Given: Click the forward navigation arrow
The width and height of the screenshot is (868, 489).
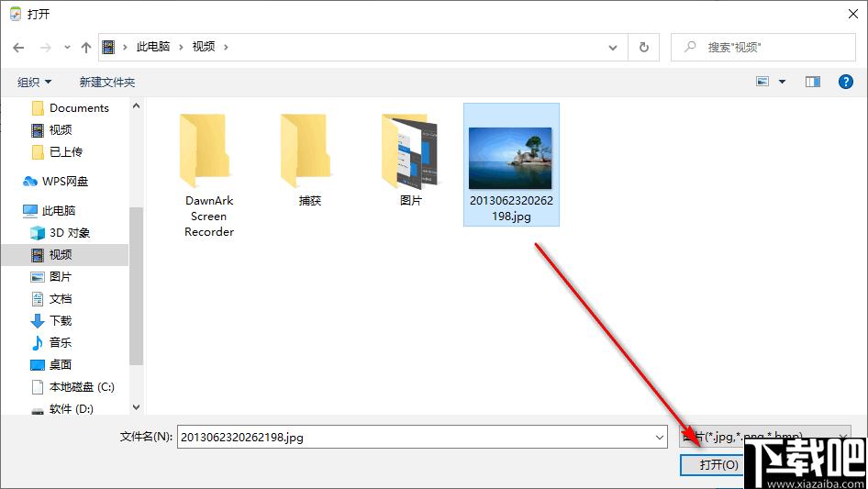Looking at the screenshot, I should point(45,48).
